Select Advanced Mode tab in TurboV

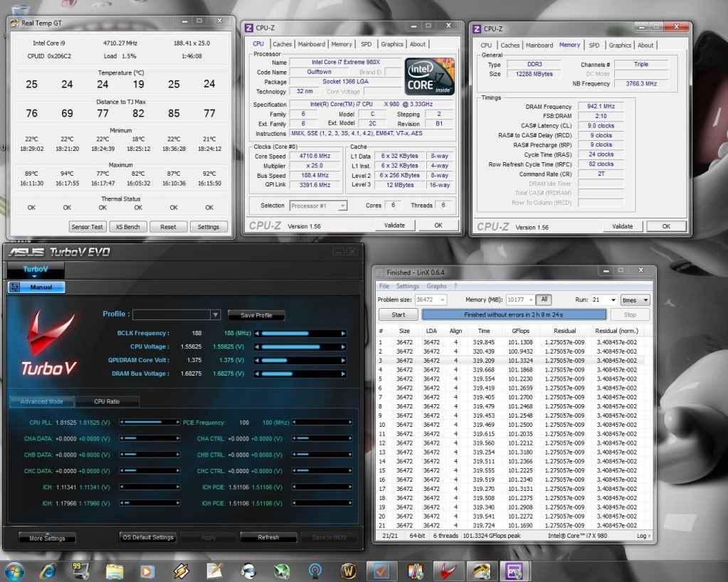pyautogui.click(x=42, y=401)
